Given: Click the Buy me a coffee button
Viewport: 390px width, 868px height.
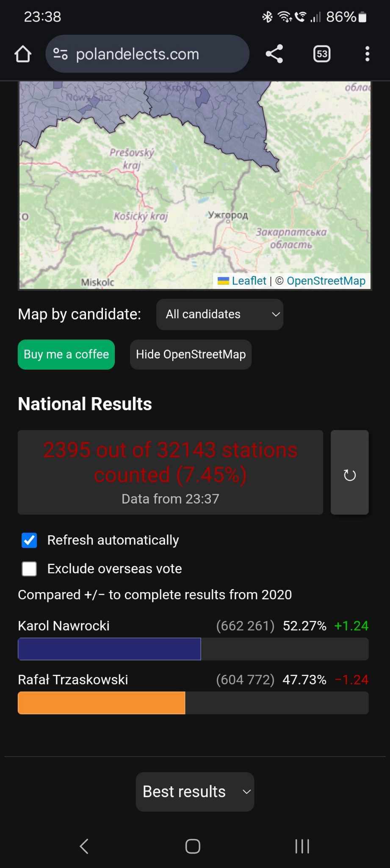Looking at the screenshot, I should click(x=66, y=354).
